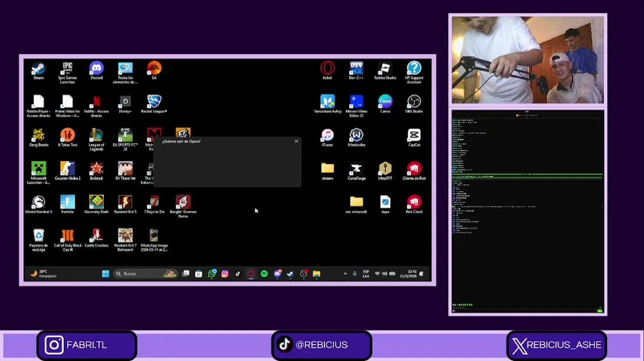Select the Windscribe VPN icon
Viewport: 644px width, 361px height.
(356, 138)
